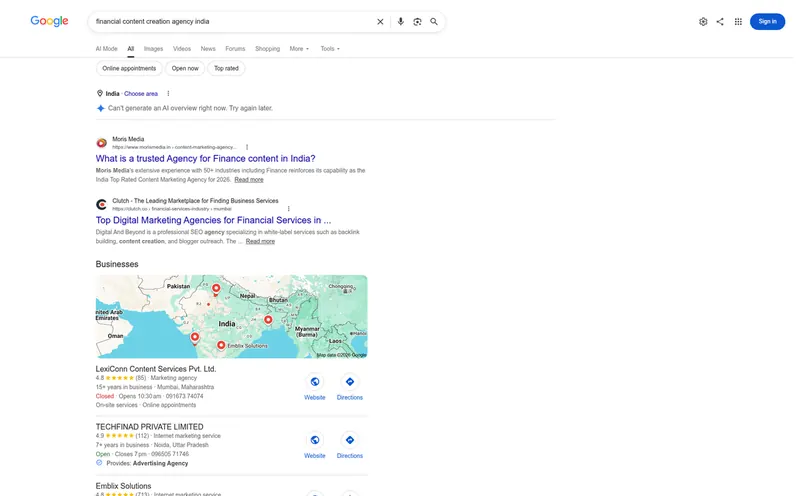Click the Businesses section heading
The image size is (800, 496).
click(x=117, y=264)
